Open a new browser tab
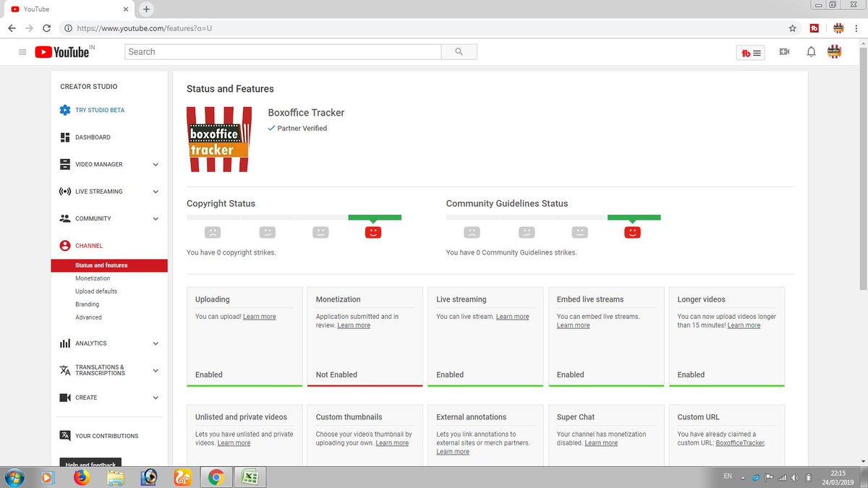 (x=146, y=9)
